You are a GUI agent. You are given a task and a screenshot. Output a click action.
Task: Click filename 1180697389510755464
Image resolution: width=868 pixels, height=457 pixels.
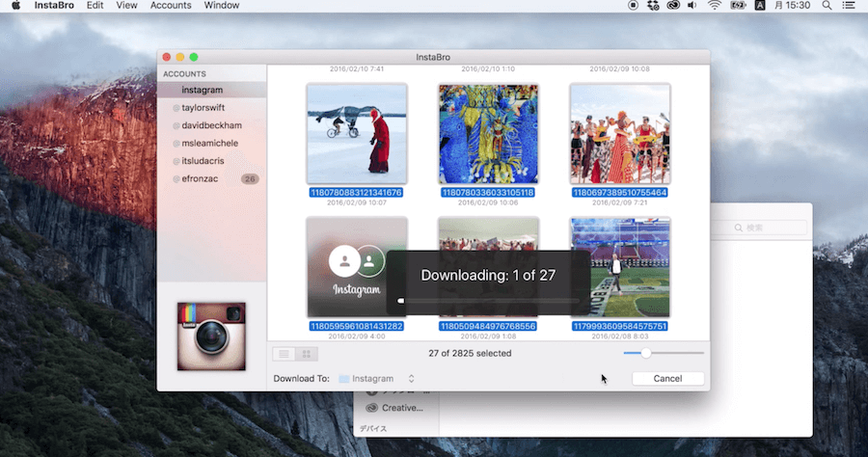pyautogui.click(x=619, y=193)
